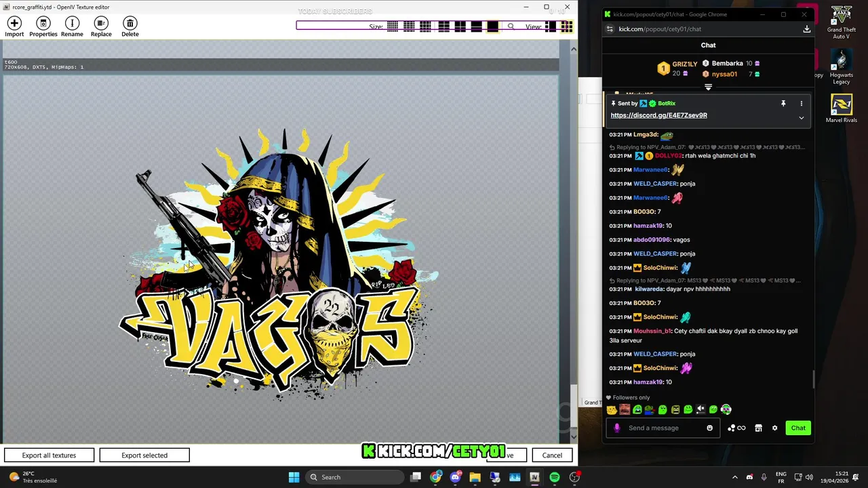The height and width of the screenshot is (488, 868).
Task: Choose the smallest grid Size icon
Action: pyautogui.click(x=393, y=26)
